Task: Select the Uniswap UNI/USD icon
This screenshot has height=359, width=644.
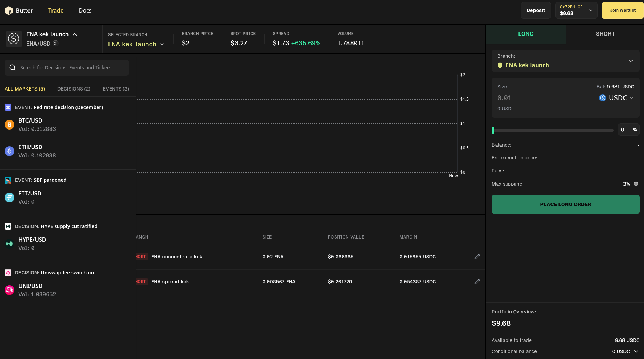Action: tap(9, 290)
